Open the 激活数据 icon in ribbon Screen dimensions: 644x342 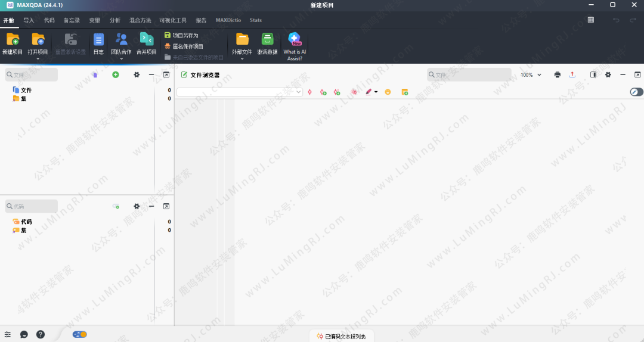click(267, 40)
